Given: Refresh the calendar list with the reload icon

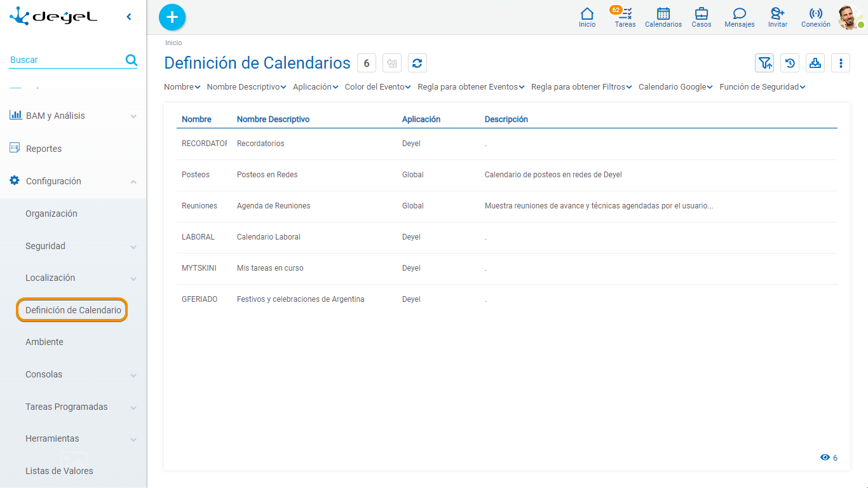Looking at the screenshot, I should pyautogui.click(x=417, y=63).
